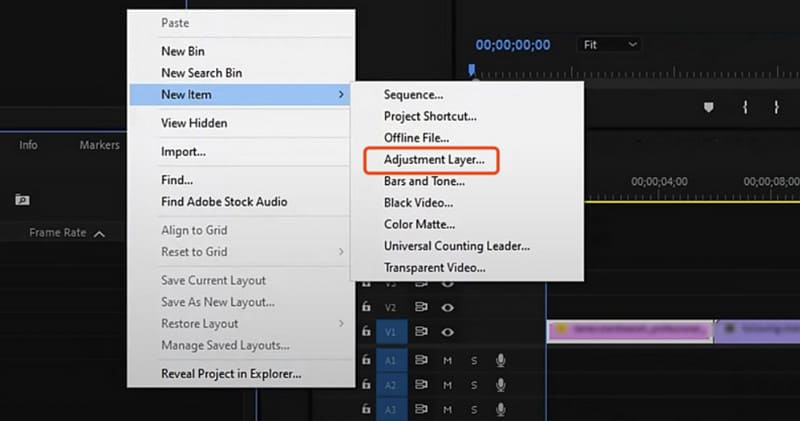800x421 pixels.
Task: Click the Mark In bracket icon
Action: [x=745, y=106]
